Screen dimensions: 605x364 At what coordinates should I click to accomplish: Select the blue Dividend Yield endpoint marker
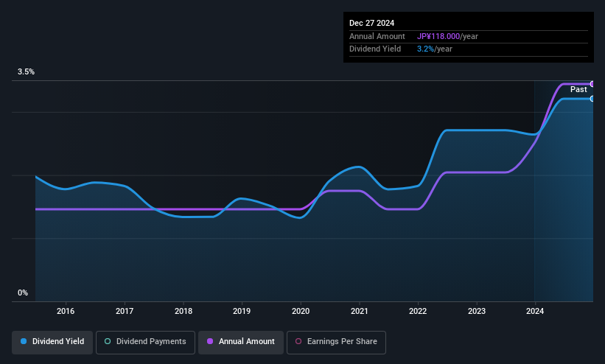pyautogui.click(x=592, y=99)
